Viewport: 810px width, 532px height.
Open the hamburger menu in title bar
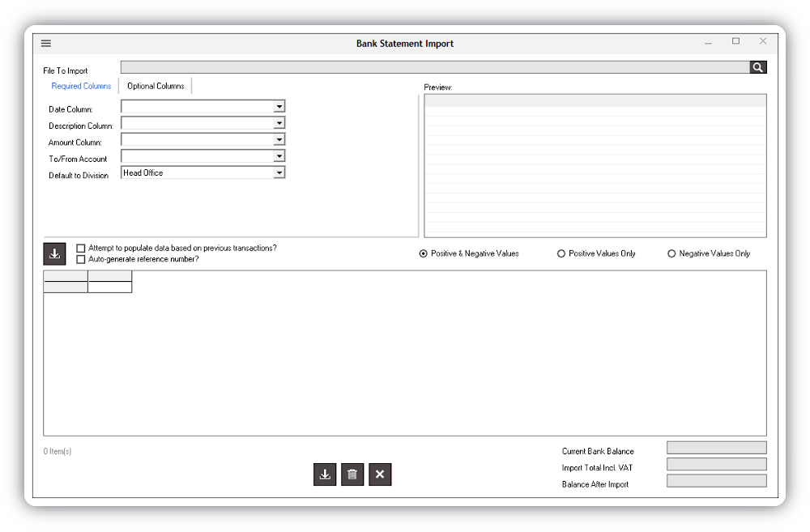pos(46,44)
